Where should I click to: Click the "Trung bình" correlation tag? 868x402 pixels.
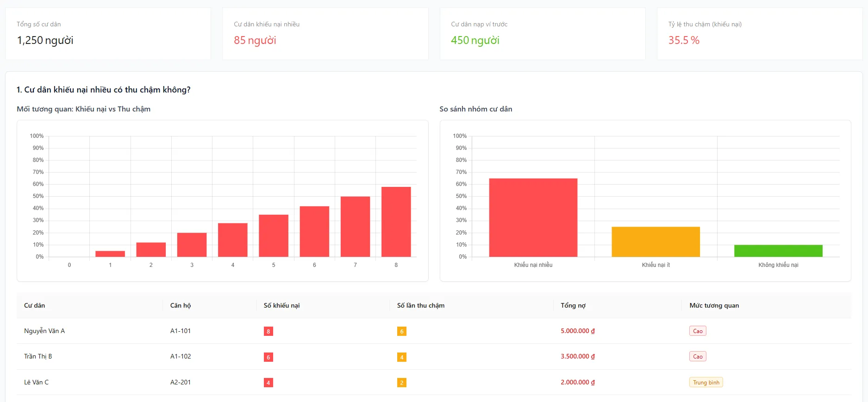tap(706, 382)
